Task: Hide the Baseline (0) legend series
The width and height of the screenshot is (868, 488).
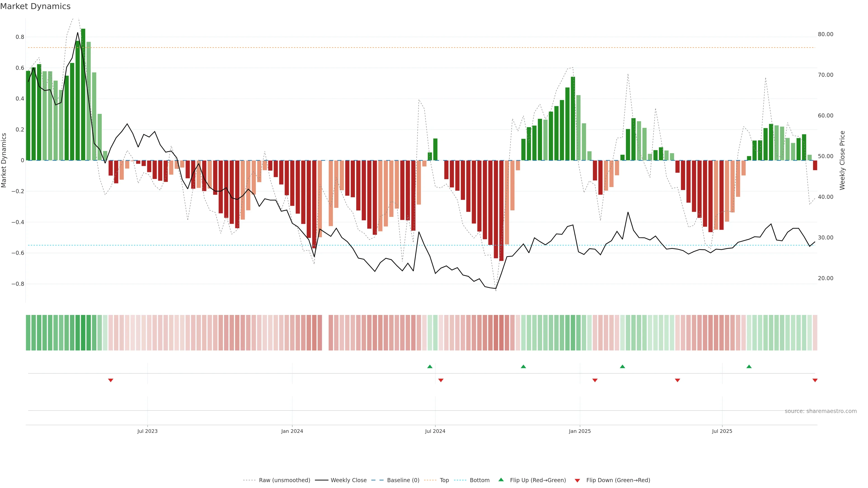Action: (x=403, y=480)
